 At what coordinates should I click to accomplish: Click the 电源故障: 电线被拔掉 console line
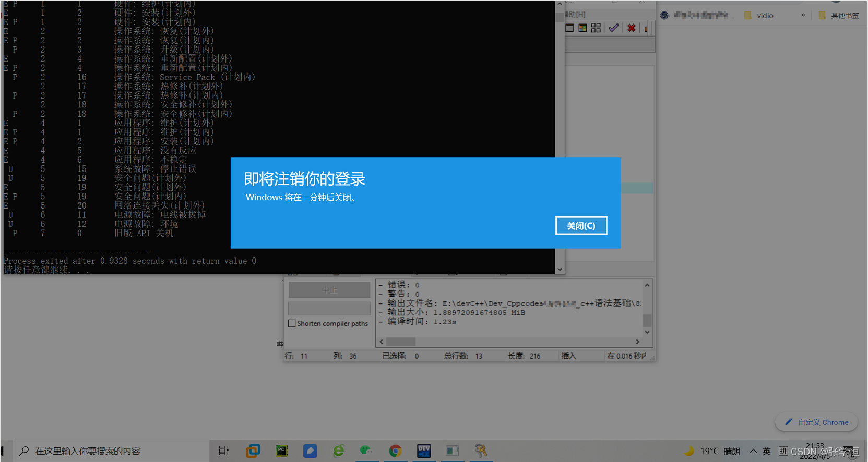click(x=160, y=215)
